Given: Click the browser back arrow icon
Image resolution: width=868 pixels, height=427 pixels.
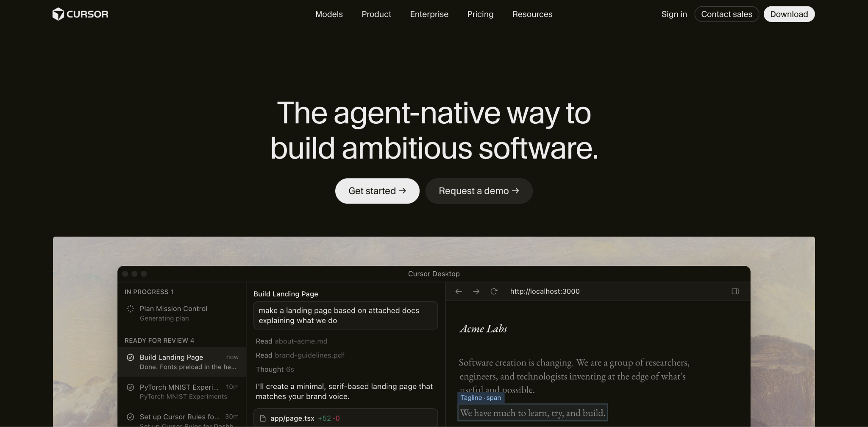Looking at the screenshot, I should point(458,291).
